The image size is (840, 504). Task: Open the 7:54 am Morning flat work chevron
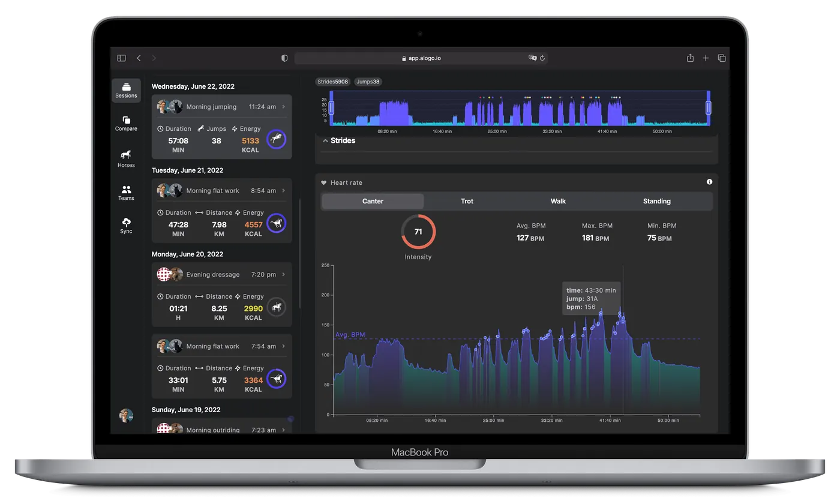point(283,346)
